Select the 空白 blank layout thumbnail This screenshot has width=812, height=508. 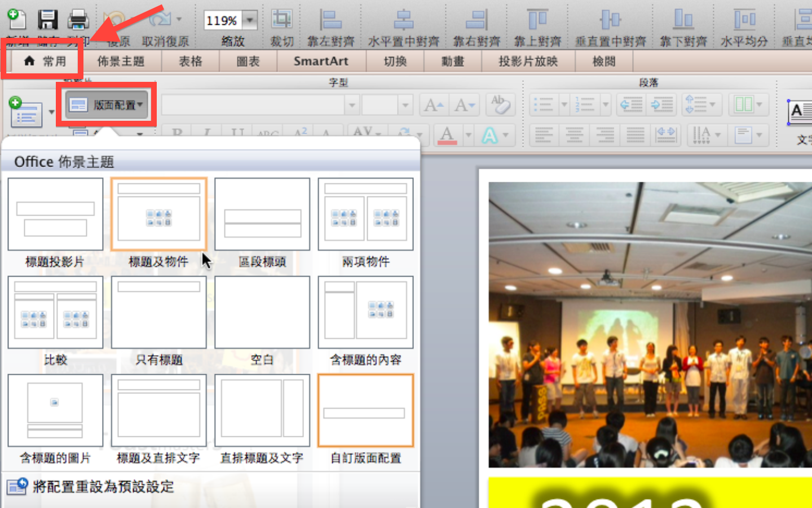click(x=262, y=312)
